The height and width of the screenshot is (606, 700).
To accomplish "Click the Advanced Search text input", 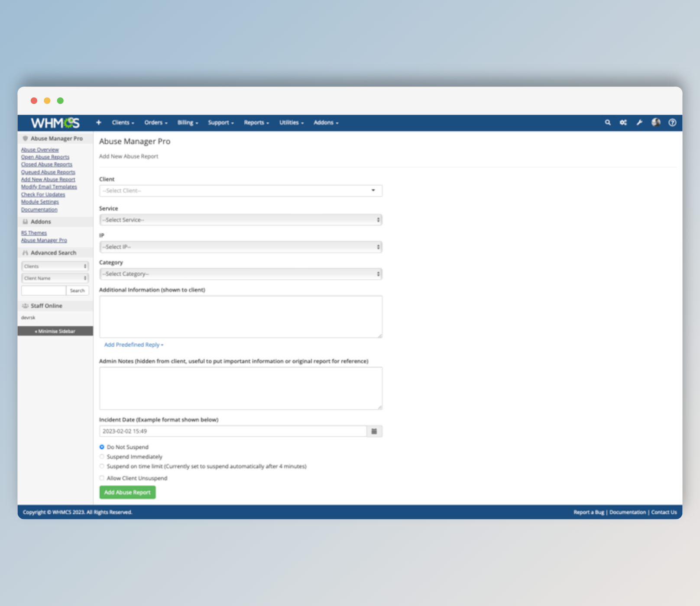I will point(44,290).
